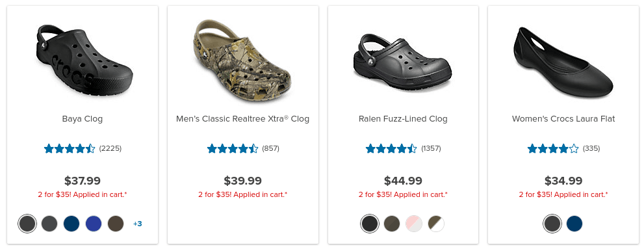Select the pink and white Ralen swatch
The width and height of the screenshot is (644, 249).
tap(414, 224)
